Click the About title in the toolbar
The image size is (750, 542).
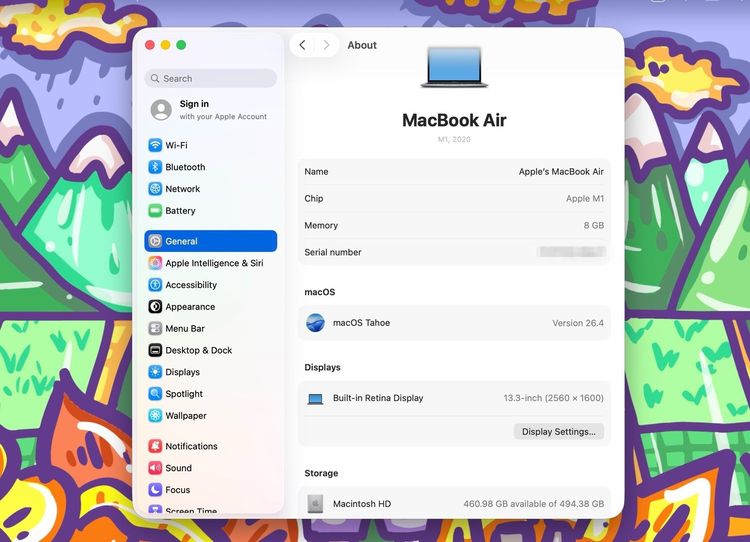click(362, 45)
